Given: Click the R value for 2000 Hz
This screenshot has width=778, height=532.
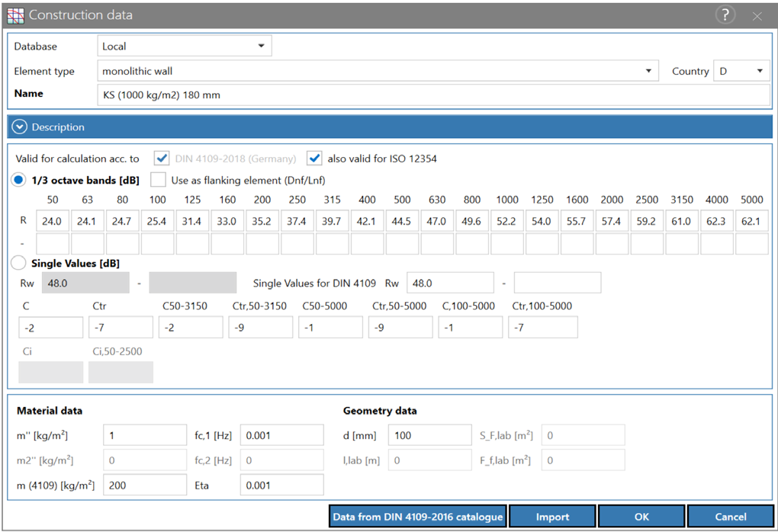Looking at the screenshot, I should click(612, 221).
